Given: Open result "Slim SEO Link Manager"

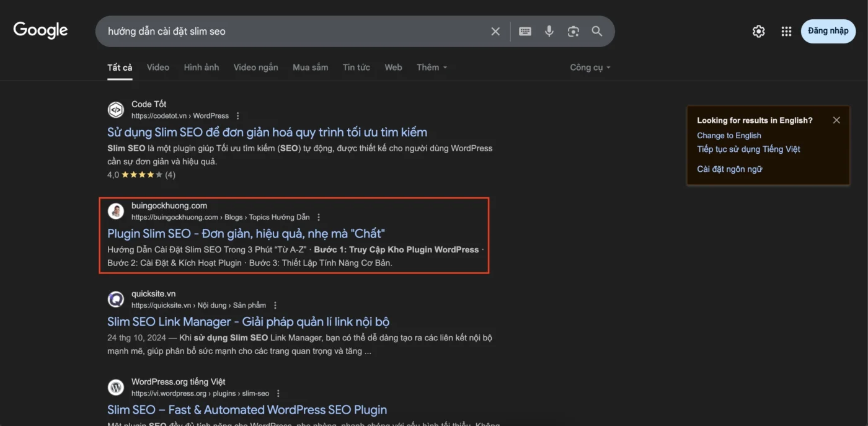Looking at the screenshot, I should 249,322.
